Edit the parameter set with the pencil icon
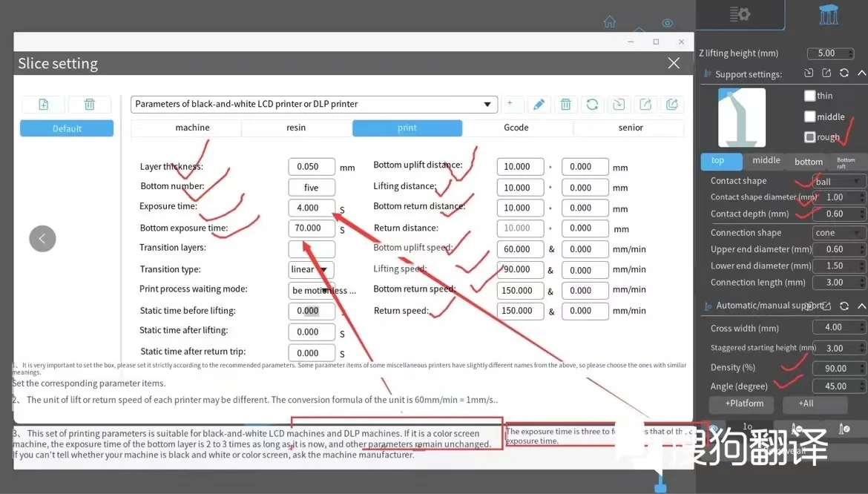 (539, 104)
